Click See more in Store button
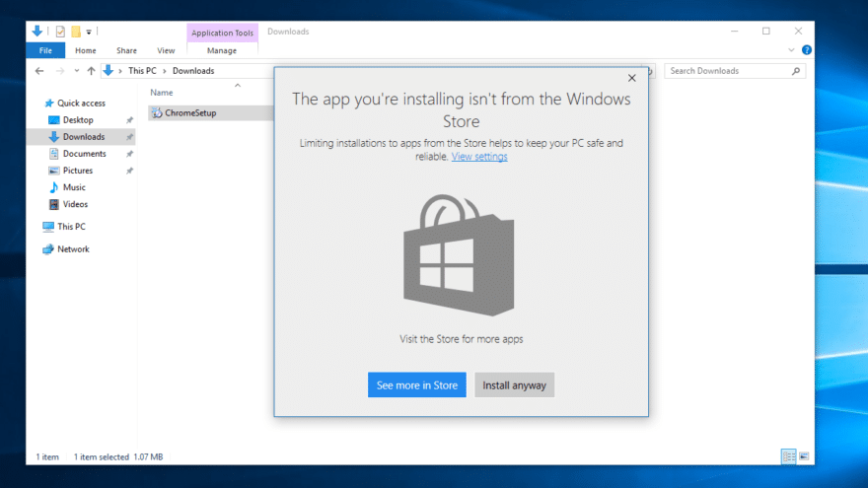This screenshot has width=868, height=488. (417, 385)
